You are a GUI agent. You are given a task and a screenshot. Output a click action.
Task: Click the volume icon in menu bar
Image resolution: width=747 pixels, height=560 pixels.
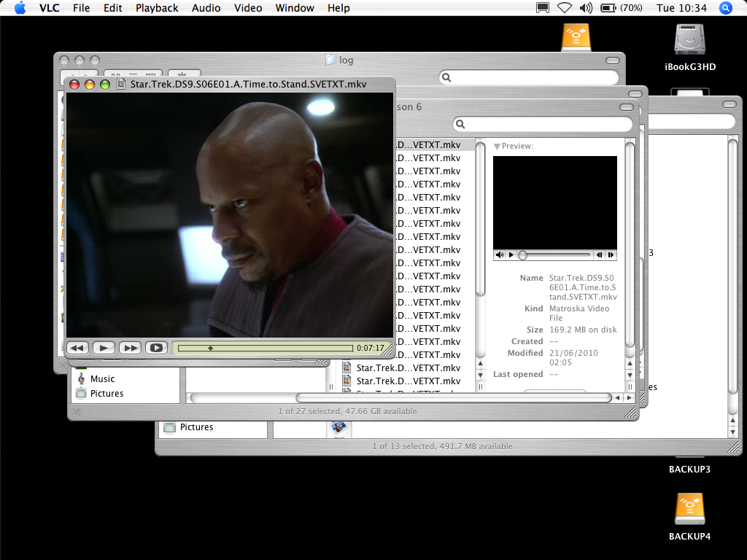click(586, 8)
